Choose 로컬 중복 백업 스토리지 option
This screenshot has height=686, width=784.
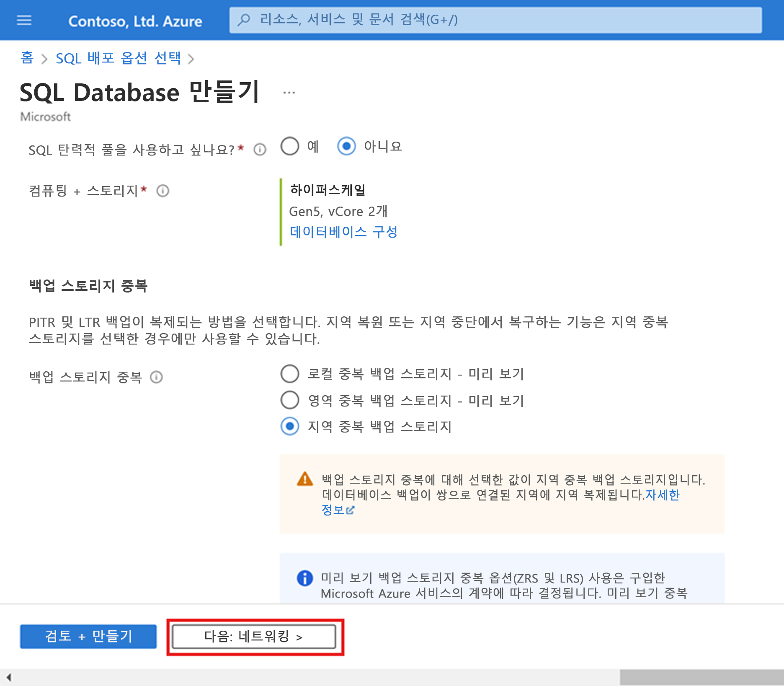(x=290, y=374)
